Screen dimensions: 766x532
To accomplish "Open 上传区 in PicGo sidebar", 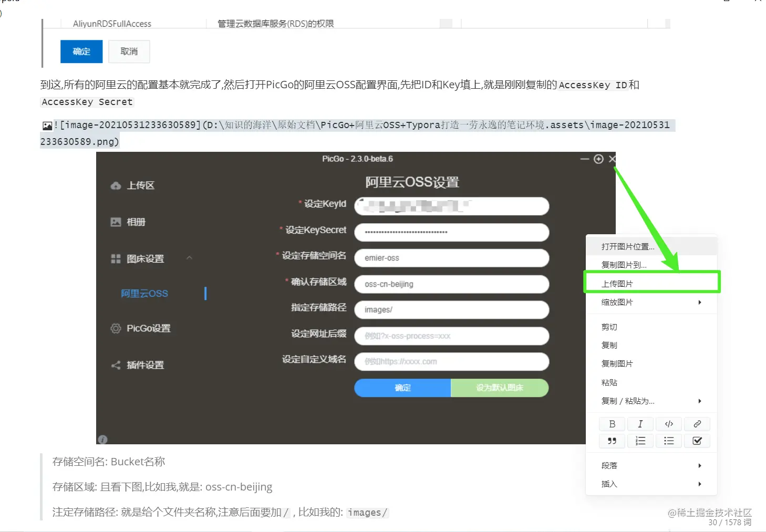I will pos(140,185).
